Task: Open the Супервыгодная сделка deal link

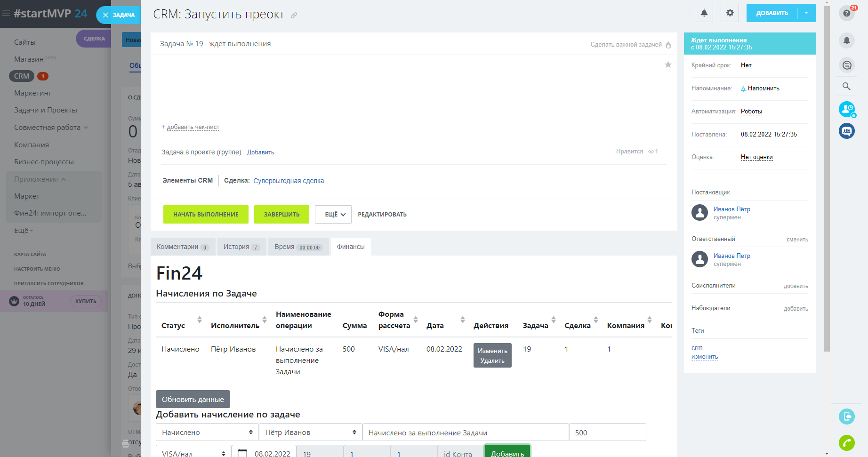Action: click(289, 181)
